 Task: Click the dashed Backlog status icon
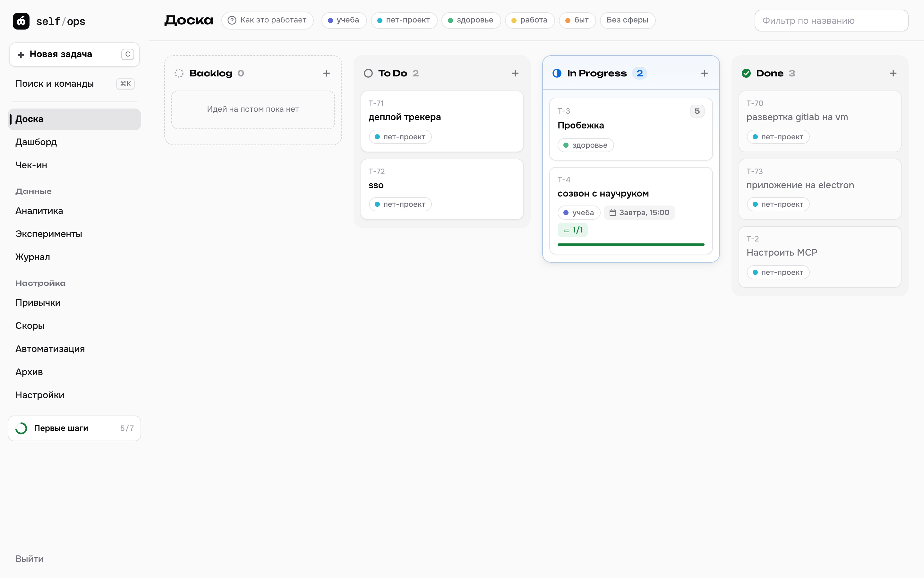coord(179,73)
